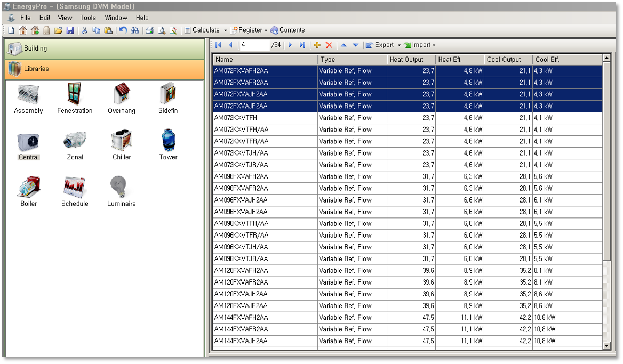Open the Help menu
This screenshot has height=364, width=623.
(x=142, y=18)
